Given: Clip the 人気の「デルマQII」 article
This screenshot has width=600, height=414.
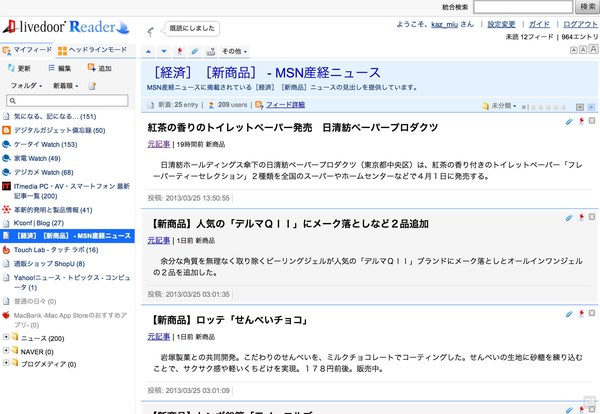Looking at the screenshot, I should (x=568, y=215).
